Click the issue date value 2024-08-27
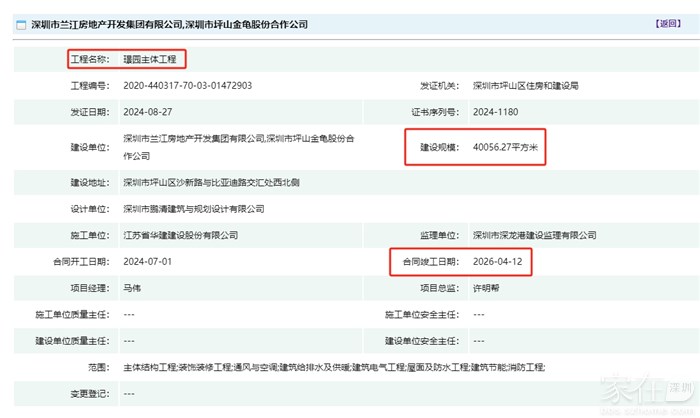The height and width of the screenshot is (418, 700). pos(145,112)
